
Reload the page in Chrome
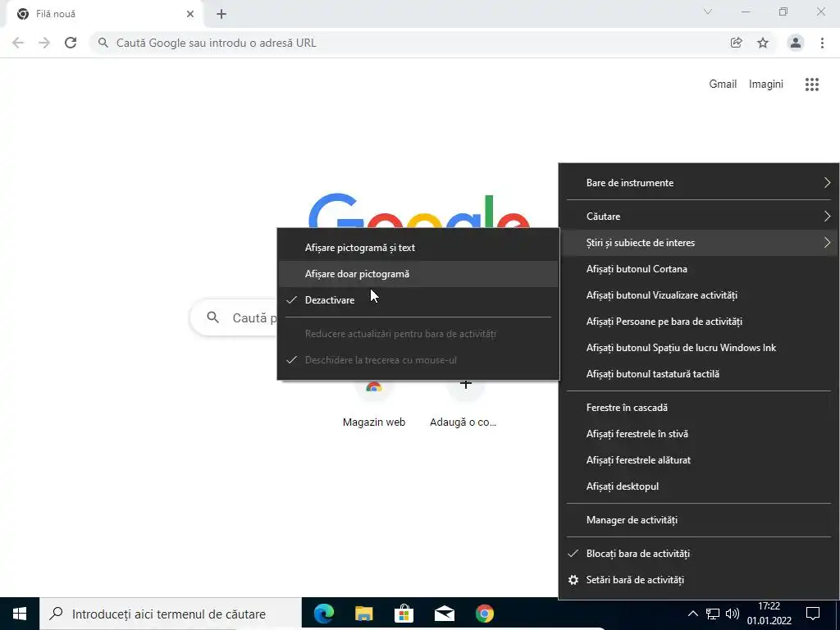tap(71, 43)
